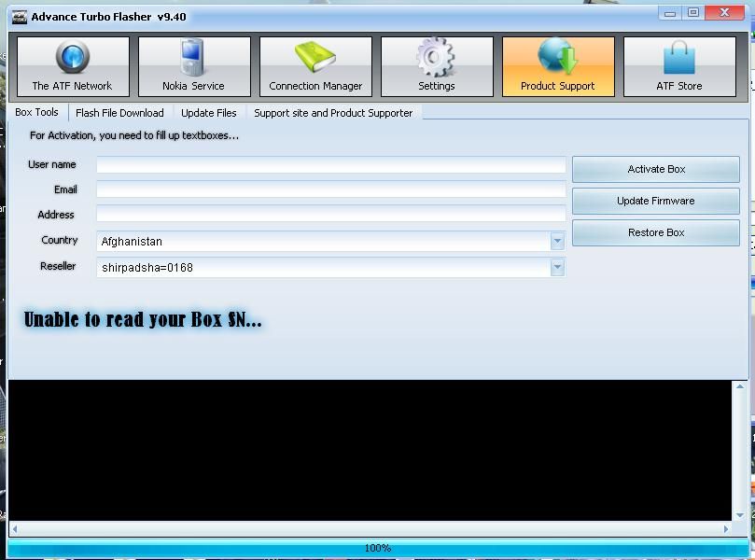755x560 pixels.
Task: Click 'Unable to read your Box SN...' message
Action: point(143,320)
